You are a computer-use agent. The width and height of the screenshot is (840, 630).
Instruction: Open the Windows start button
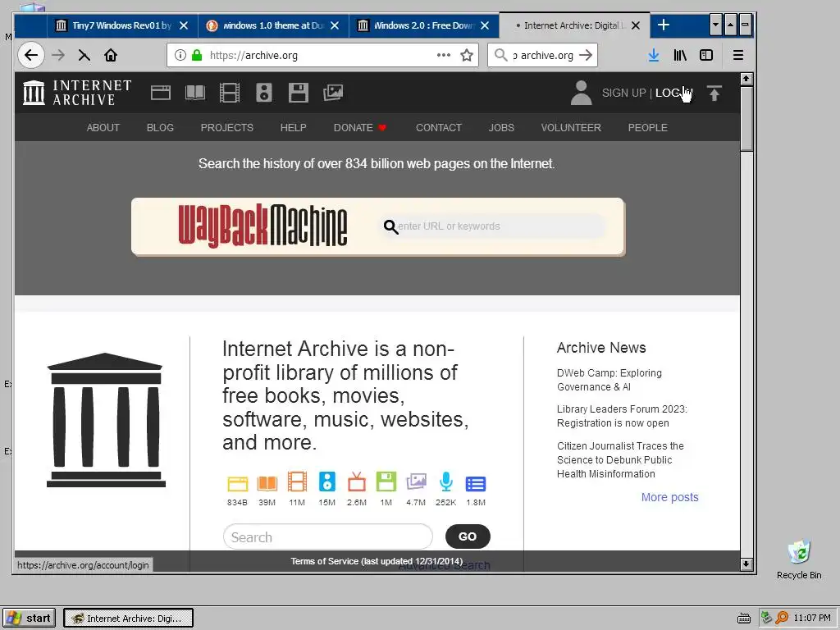pos(29,618)
